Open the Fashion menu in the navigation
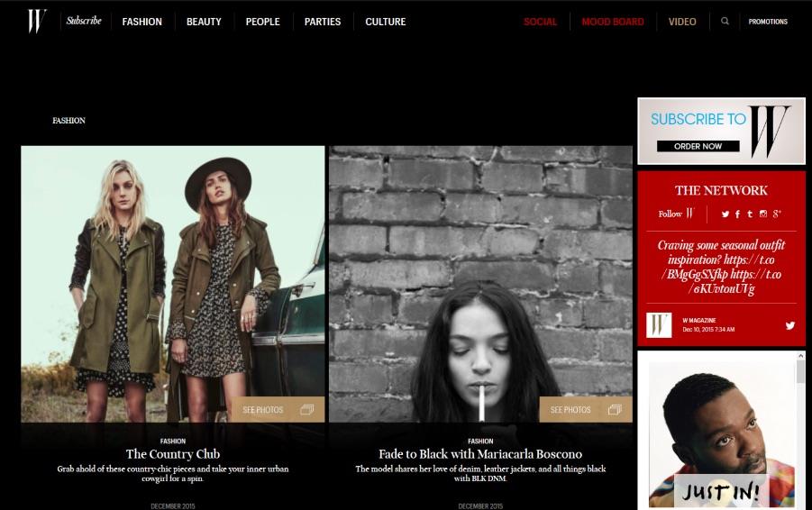812x510 pixels. [142, 22]
